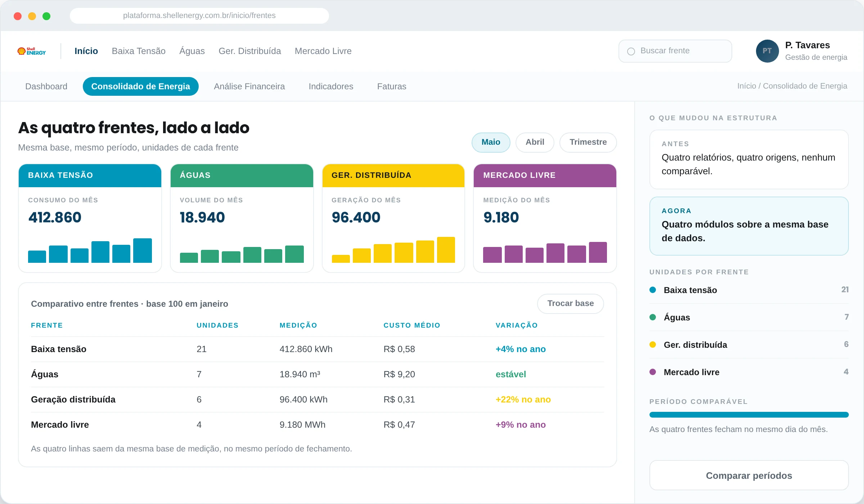Click the Buscar frente search field

point(675,51)
